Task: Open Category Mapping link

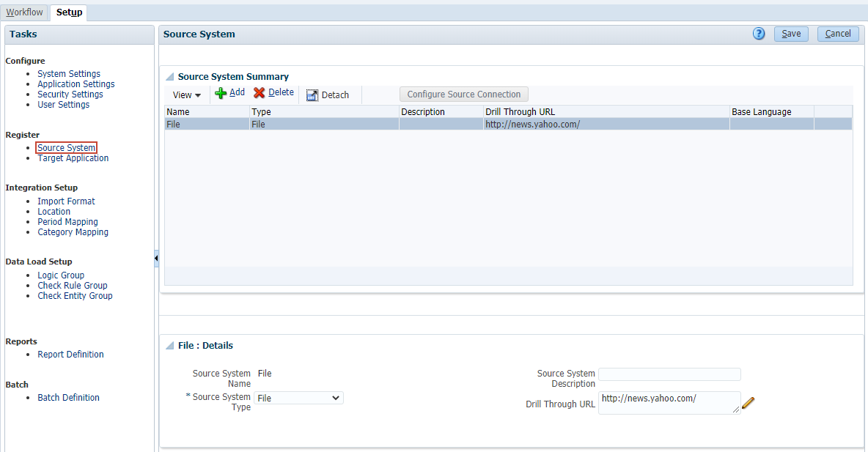Action: 73,232
